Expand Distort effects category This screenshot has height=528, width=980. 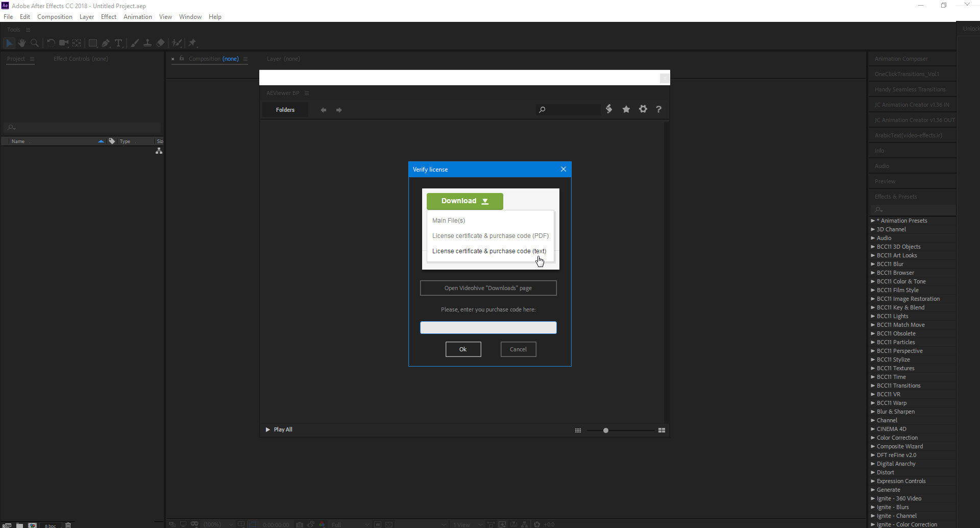[x=873, y=472]
